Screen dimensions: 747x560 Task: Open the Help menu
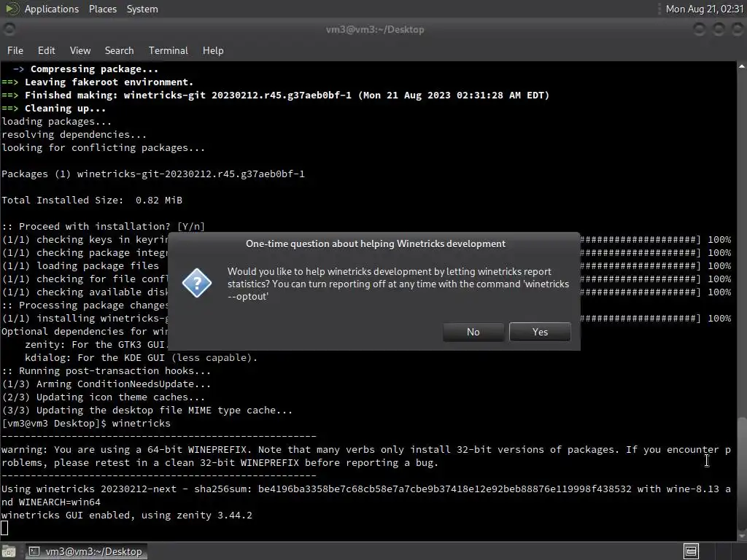coord(213,50)
